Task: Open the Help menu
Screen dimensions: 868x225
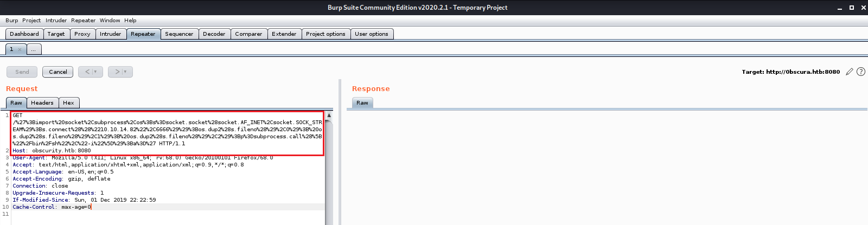Action: (130, 20)
